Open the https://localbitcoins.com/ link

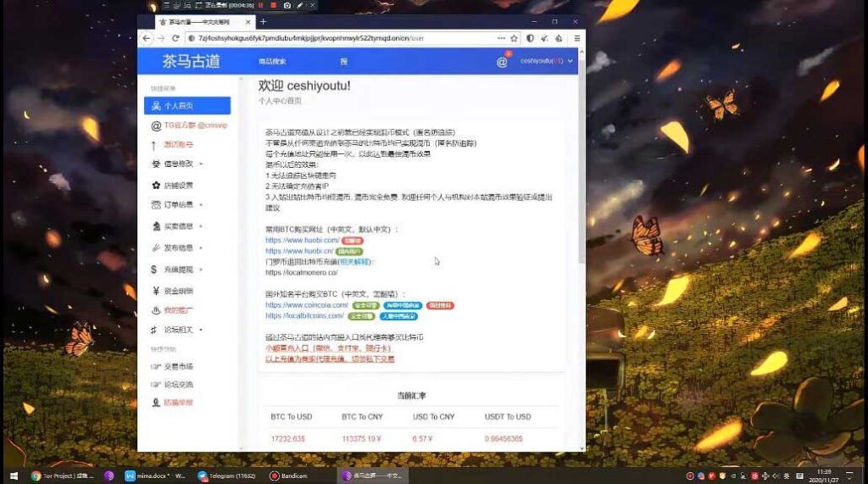click(x=304, y=315)
